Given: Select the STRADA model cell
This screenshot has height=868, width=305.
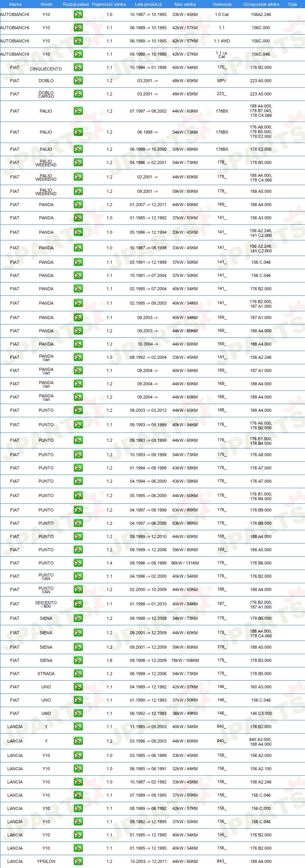Looking at the screenshot, I should [x=46, y=674].
